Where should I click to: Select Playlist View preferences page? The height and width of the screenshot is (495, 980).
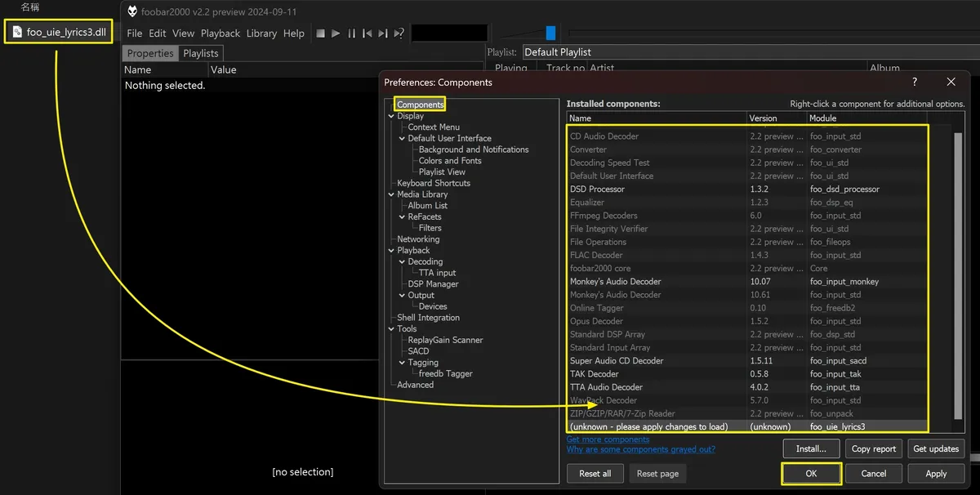(x=442, y=172)
